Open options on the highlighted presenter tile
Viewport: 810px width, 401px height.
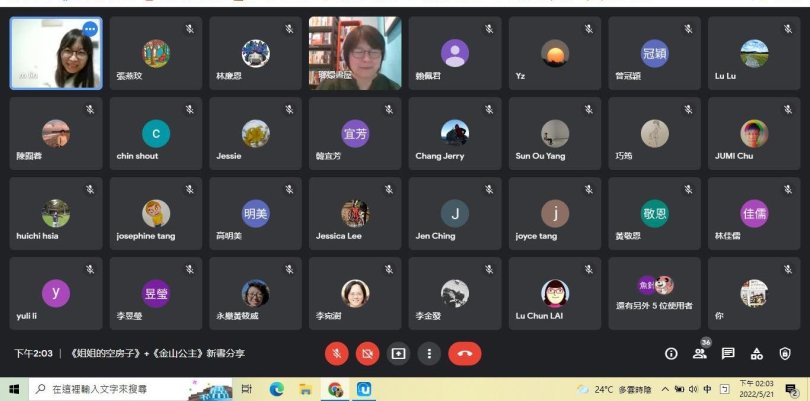[90, 30]
